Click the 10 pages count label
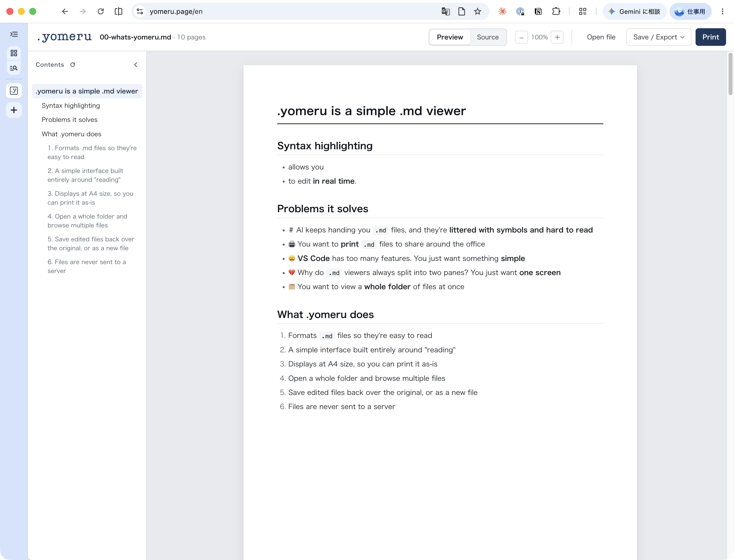 pyautogui.click(x=191, y=37)
